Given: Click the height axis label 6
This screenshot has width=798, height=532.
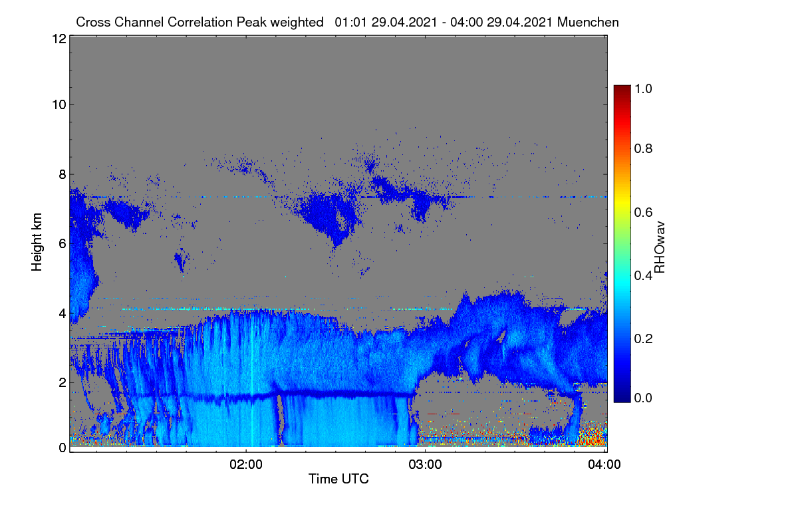Looking at the screenshot, I should (61, 243).
